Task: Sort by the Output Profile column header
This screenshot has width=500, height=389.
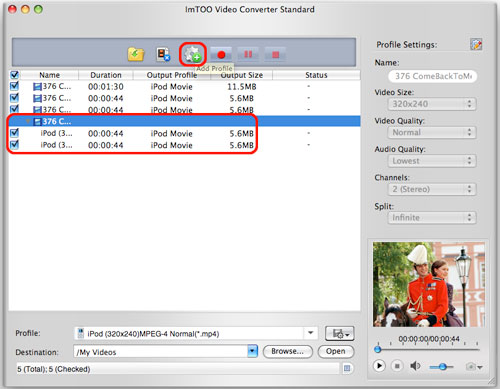Action: (x=172, y=75)
